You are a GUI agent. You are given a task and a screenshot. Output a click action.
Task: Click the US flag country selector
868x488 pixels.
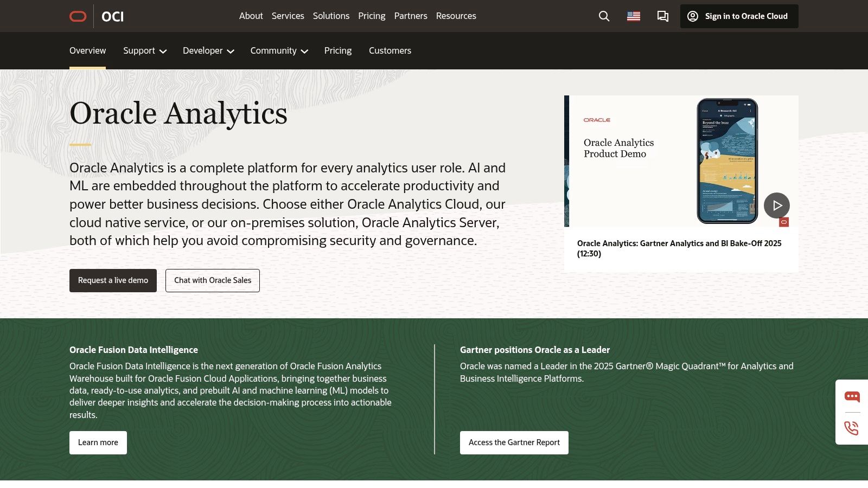click(634, 16)
